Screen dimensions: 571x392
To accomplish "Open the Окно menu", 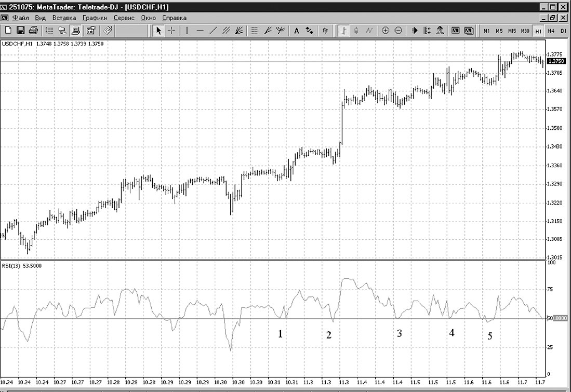I will click(148, 18).
